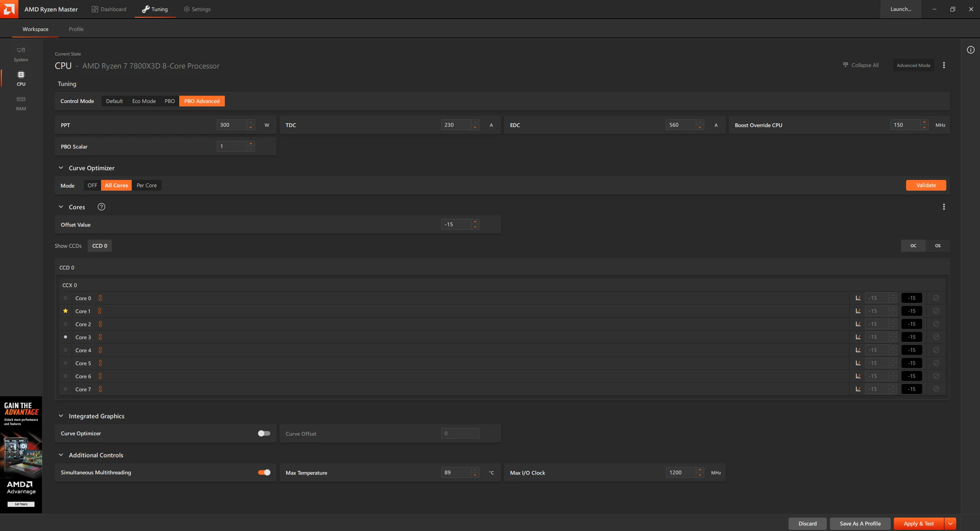Screen dimensions: 980x531
Task: Switch curve optimizer to Per Core
Action: pyautogui.click(x=147, y=185)
